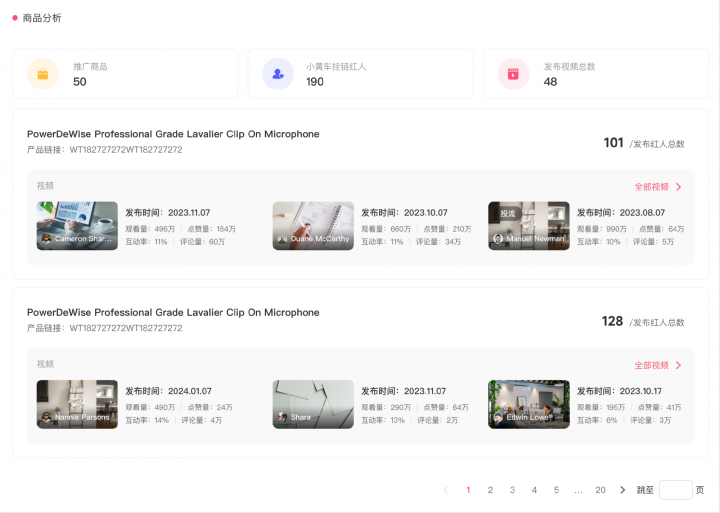Click Manuel Newman's avatar icon

(498, 240)
